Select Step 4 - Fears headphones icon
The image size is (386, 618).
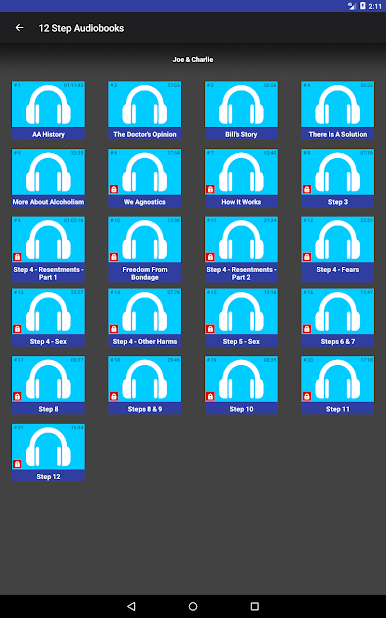338,240
